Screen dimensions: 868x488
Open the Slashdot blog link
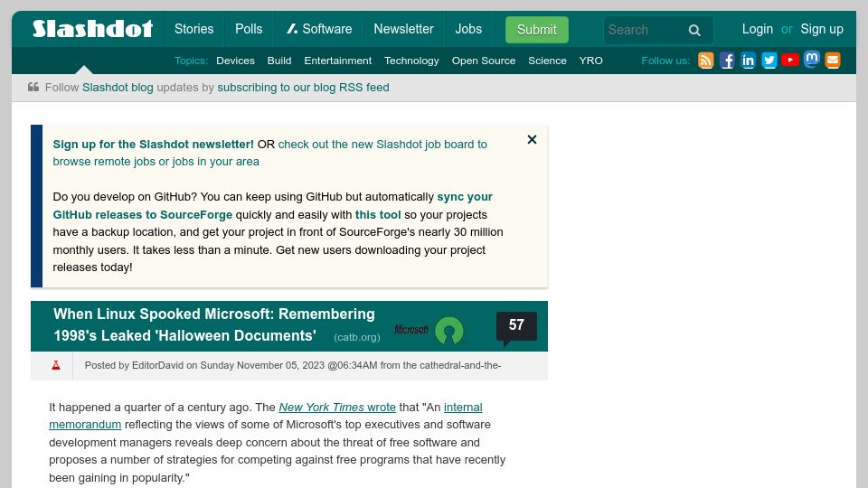tap(118, 88)
